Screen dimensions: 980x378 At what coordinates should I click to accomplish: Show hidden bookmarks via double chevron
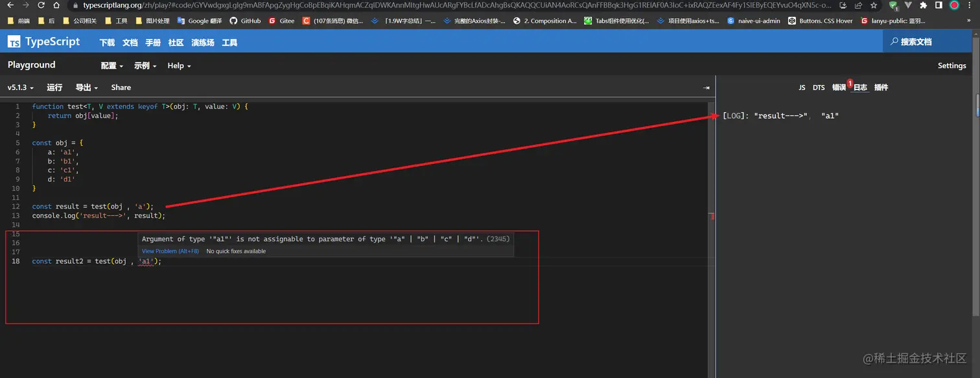(970, 21)
